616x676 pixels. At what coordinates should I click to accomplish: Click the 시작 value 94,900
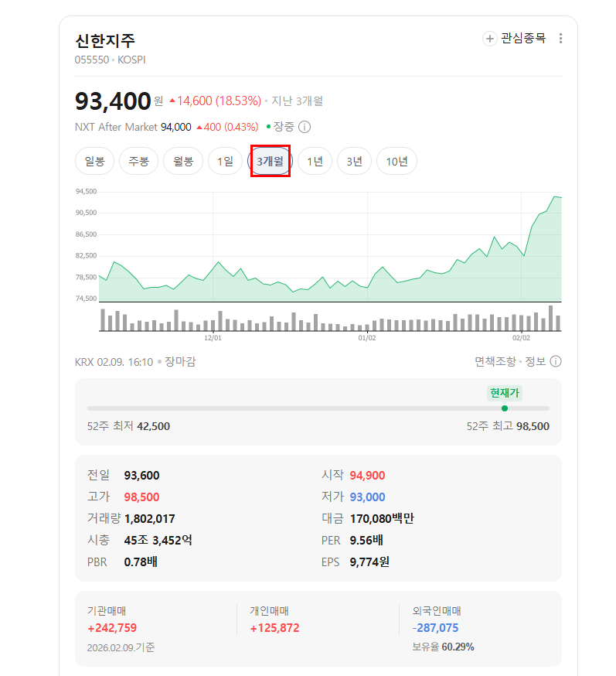(x=367, y=476)
